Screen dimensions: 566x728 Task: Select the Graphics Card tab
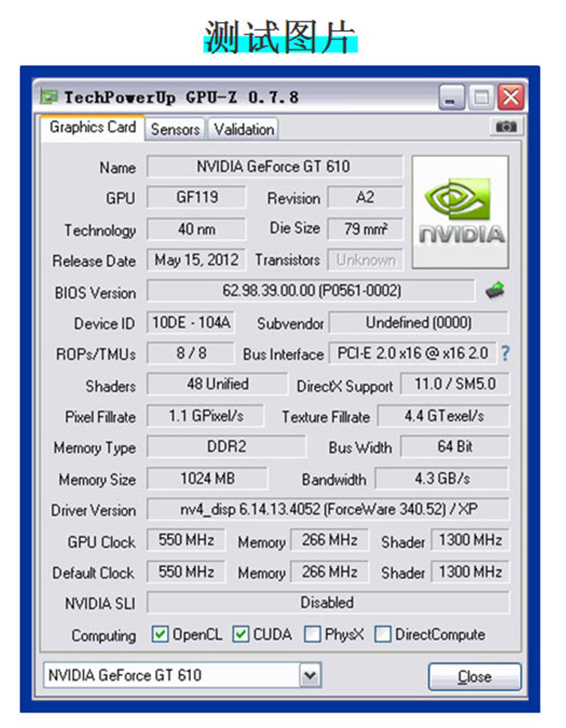click(93, 127)
